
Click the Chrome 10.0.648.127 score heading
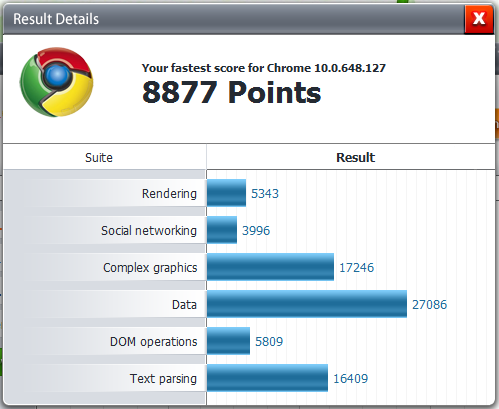[264, 68]
